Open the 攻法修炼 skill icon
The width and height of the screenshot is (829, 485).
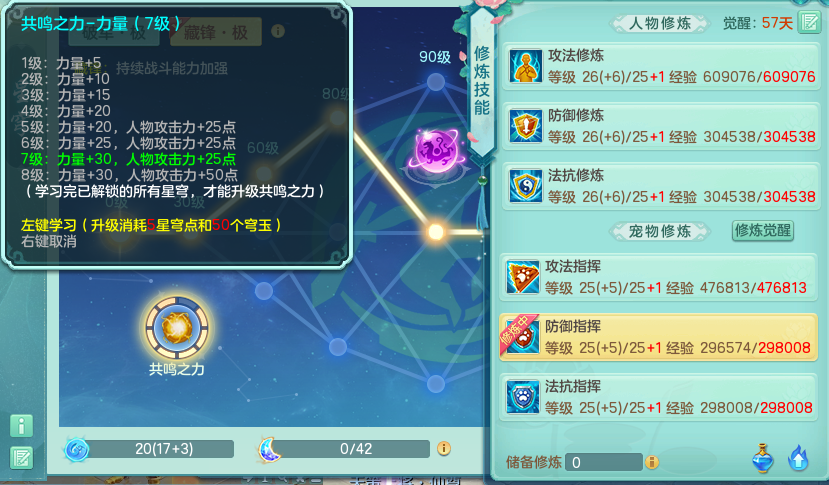526,66
